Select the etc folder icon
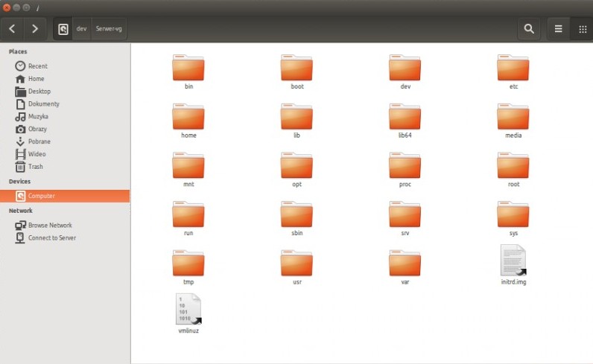The width and height of the screenshot is (593, 364). coord(513,68)
